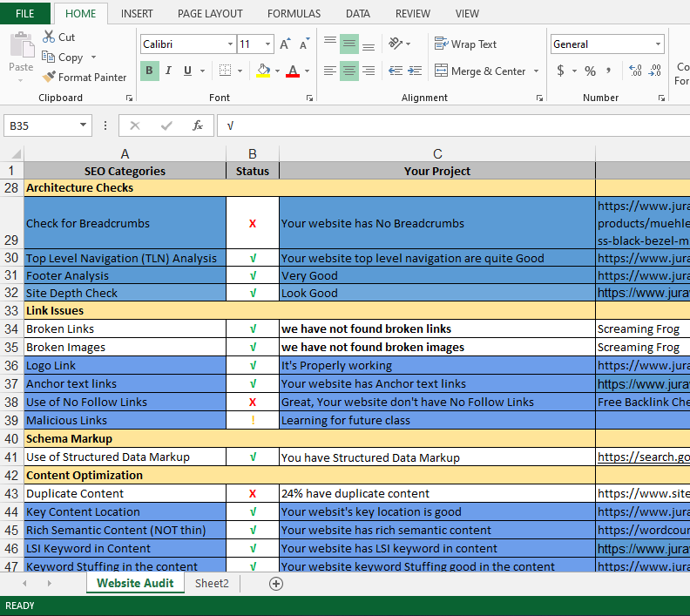The image size is (690, 616).
Task: Click the Insert Function fx icon
Action: [x=198, y=125]
